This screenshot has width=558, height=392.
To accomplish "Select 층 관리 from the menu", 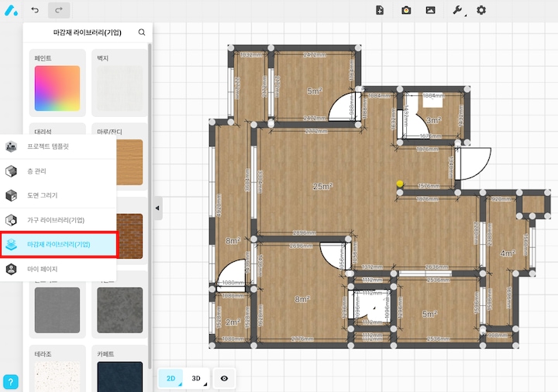I will click(x=58, y=170).
